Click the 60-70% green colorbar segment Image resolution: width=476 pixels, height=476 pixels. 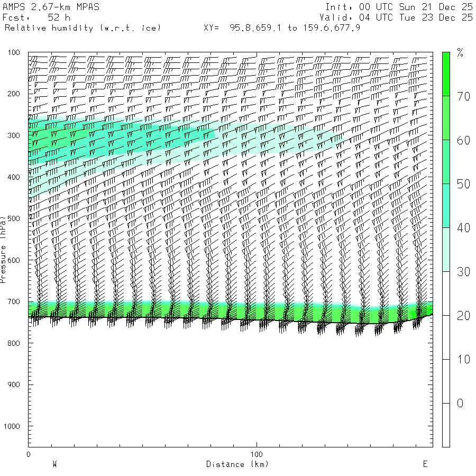[446, 118]
